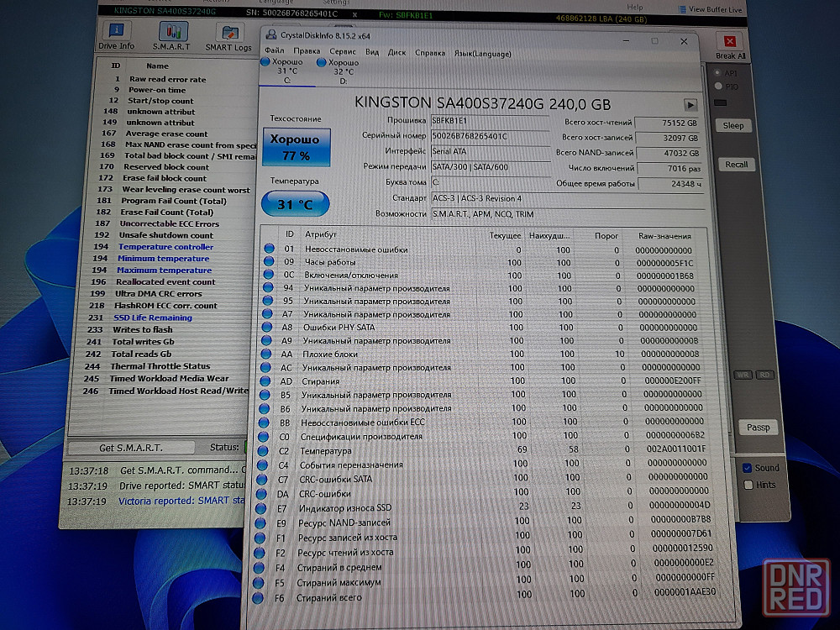Click the CrystalDiskInfo title bar app icon
This screenshot has width=840, height=630.
coord(271,35)
